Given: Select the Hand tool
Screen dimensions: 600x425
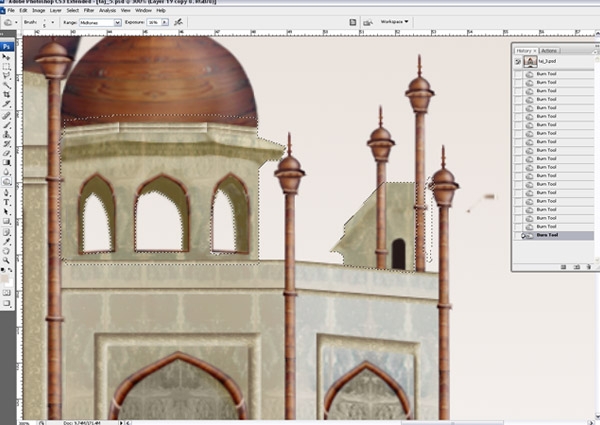Looking at the screenshot, I should tap(6, 251).
